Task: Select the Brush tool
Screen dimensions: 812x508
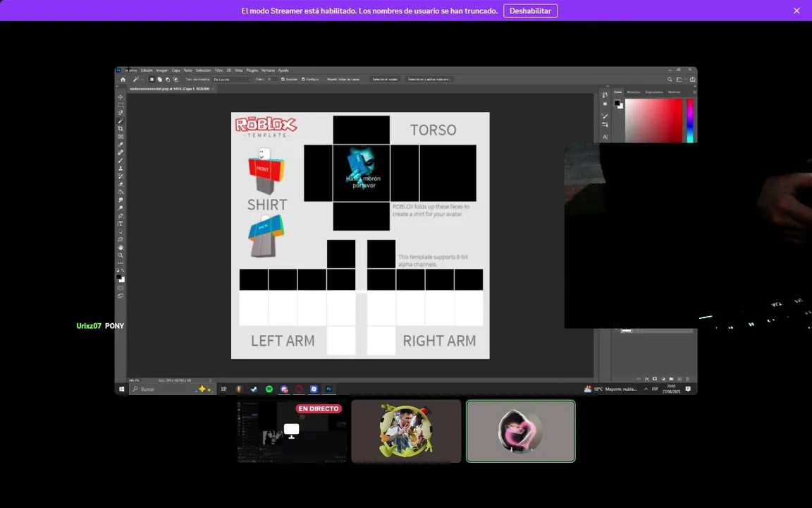Action: click(x=121, y=161)
